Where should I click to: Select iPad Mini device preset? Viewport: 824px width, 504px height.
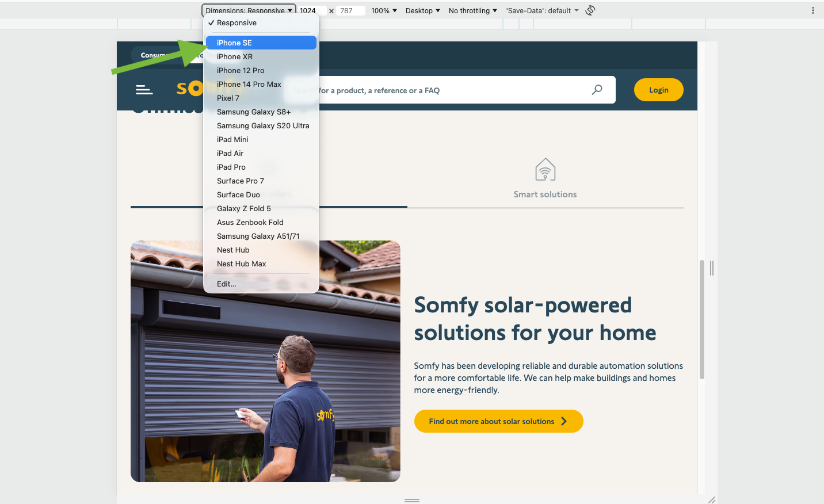[232, 139]
